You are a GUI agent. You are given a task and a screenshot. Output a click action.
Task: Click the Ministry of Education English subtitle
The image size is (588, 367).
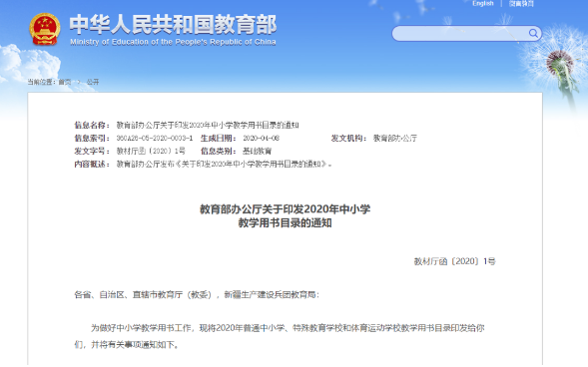point(173,42)
